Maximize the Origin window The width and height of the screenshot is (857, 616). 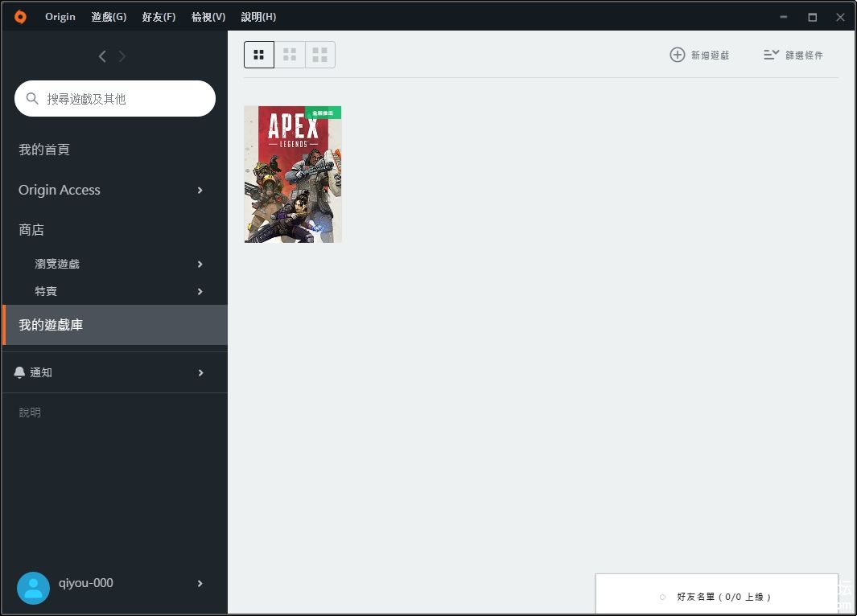[x=813, y=17]
